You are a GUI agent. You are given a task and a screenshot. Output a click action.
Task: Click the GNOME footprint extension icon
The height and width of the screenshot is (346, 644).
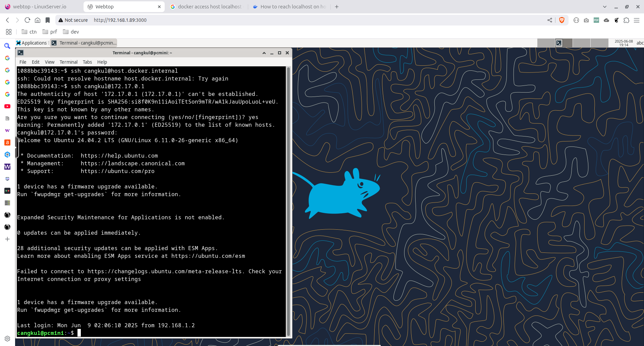616,20
